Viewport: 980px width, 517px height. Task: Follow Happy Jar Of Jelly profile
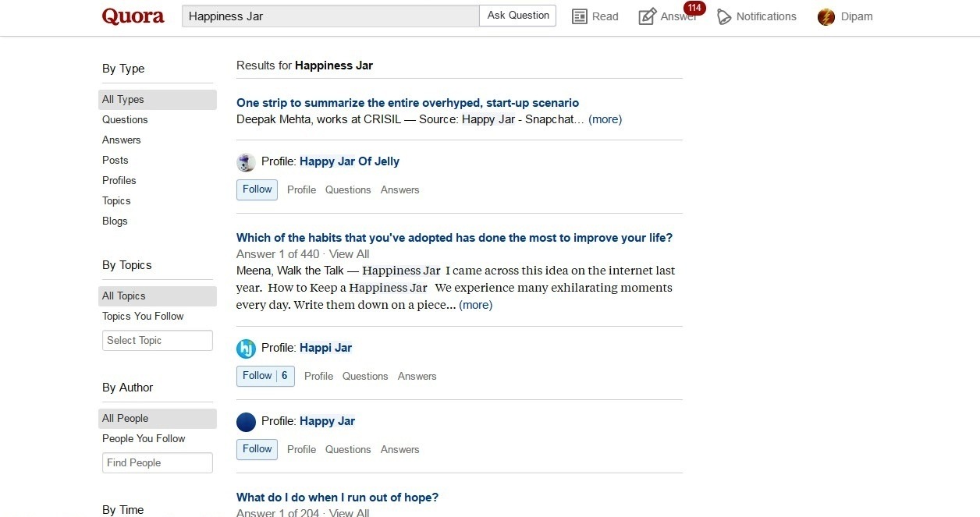[x=257, y=189]
